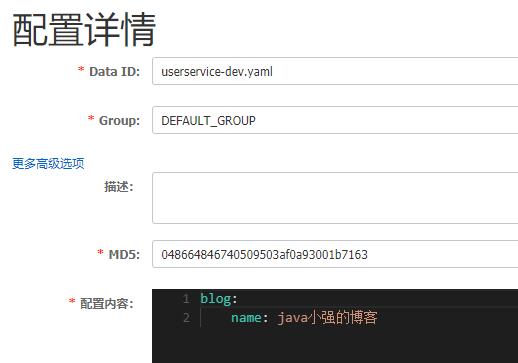The width and height of the screenshot is (518, 363).
Task: Click the 'Data ID:' label
Action: pyautogui.click(x=114, y=71)
